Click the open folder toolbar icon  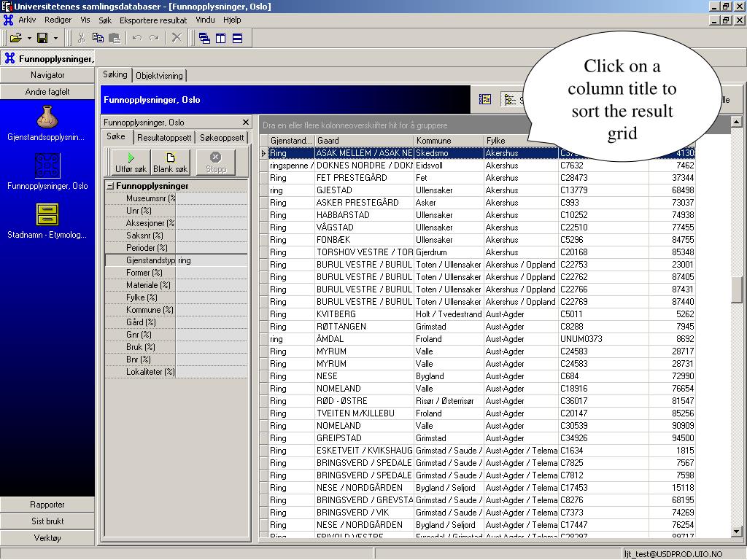[16, 38]
